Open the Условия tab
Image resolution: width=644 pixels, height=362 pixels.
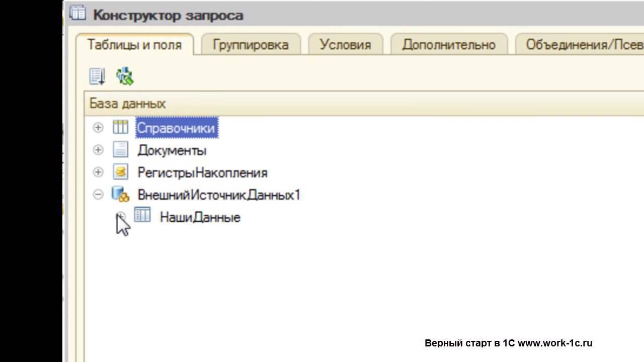click(x=345, y=45)
